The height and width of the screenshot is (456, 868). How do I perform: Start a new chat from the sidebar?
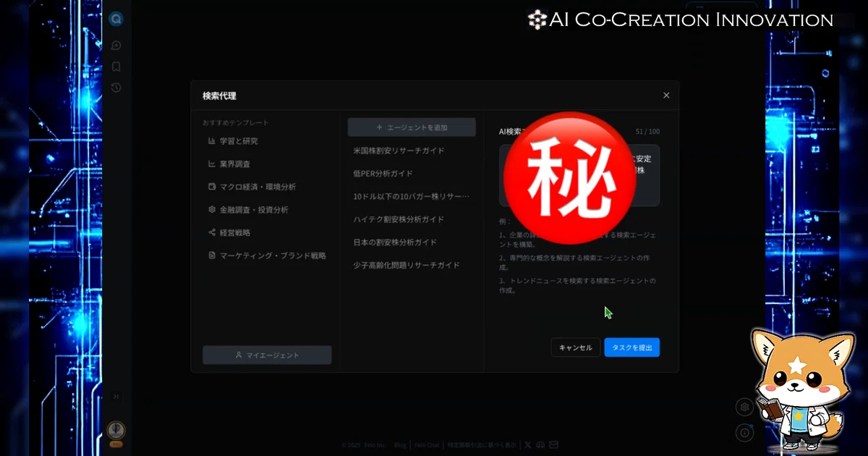(116, 46)
